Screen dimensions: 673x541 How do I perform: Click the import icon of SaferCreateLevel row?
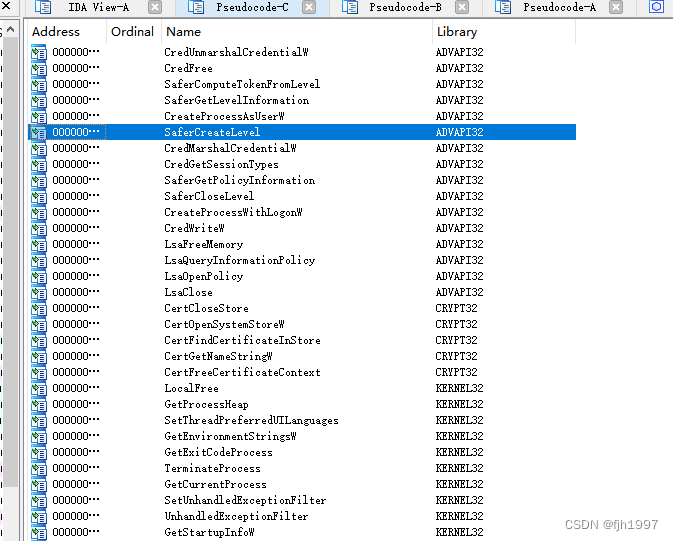[x=39, y=132]
